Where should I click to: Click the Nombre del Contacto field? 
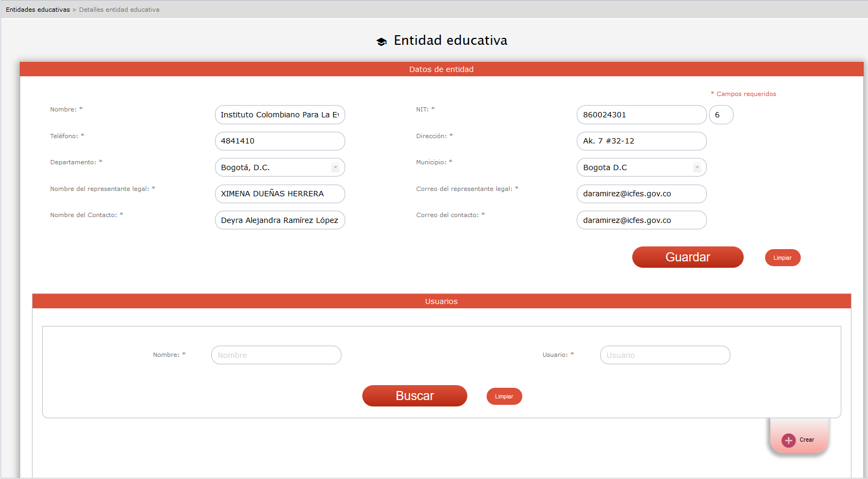pyautogui.click(x=280, y=220)
